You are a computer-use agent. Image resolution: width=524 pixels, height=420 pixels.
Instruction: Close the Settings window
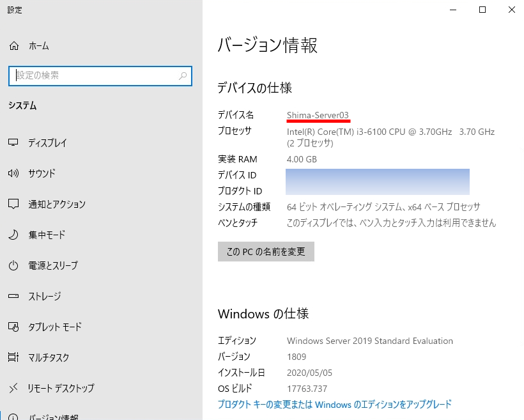(x=512, y=10)
